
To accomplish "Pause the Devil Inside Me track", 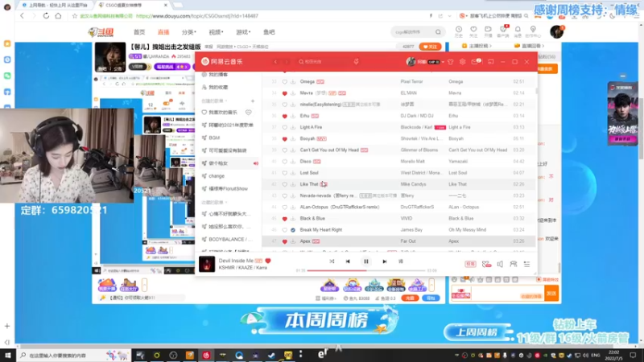I will click(366, 261).
